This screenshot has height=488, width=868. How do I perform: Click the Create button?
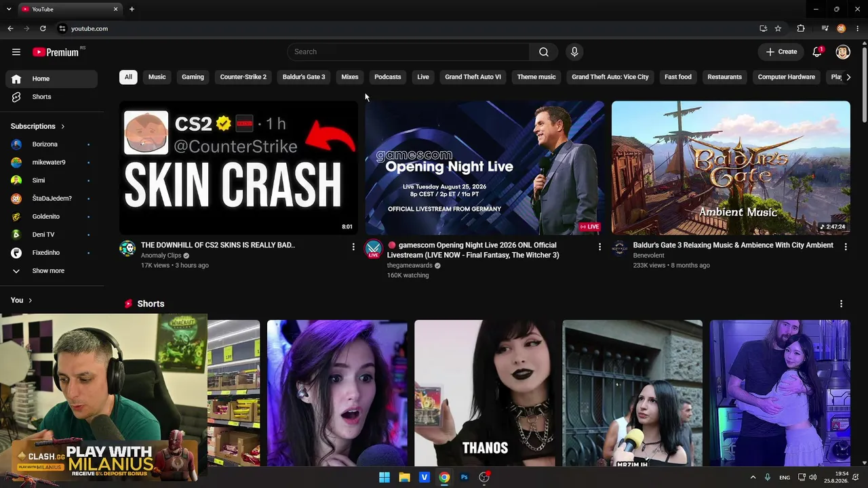pos(781,52)
